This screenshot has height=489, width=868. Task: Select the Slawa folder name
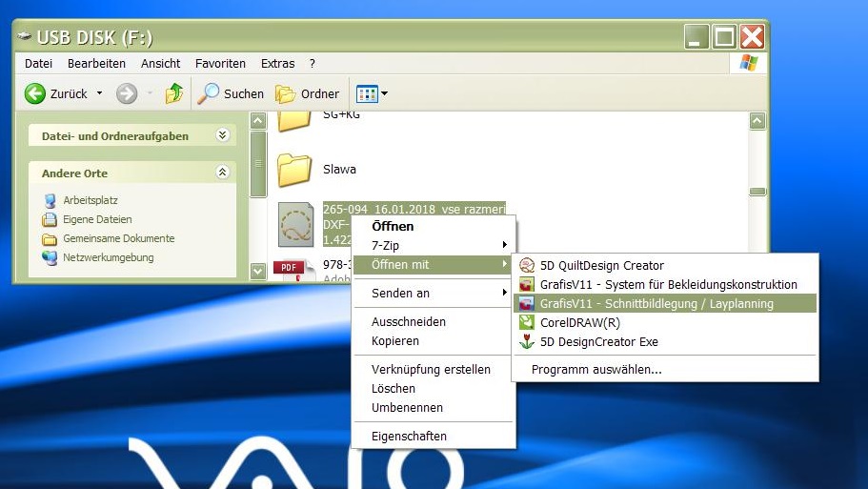[339, 170]
